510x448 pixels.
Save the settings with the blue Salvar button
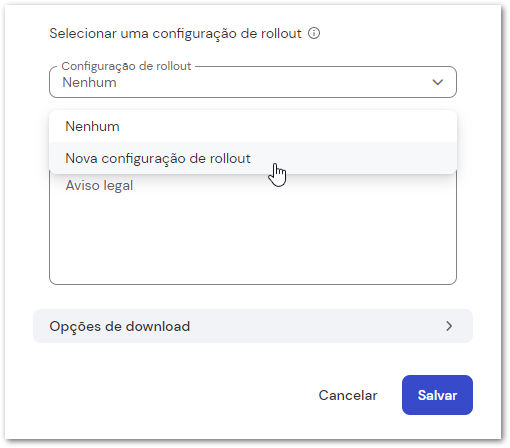tap(437, 395)
